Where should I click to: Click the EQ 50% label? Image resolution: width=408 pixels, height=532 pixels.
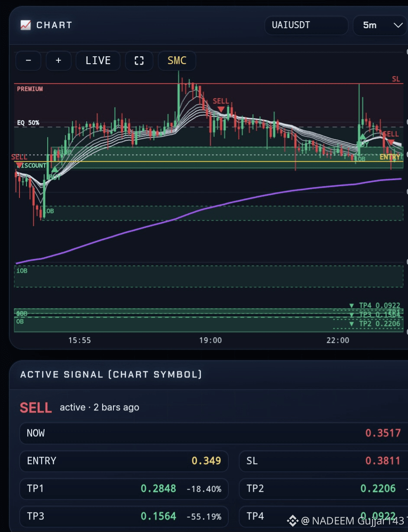tap(28, 123)
